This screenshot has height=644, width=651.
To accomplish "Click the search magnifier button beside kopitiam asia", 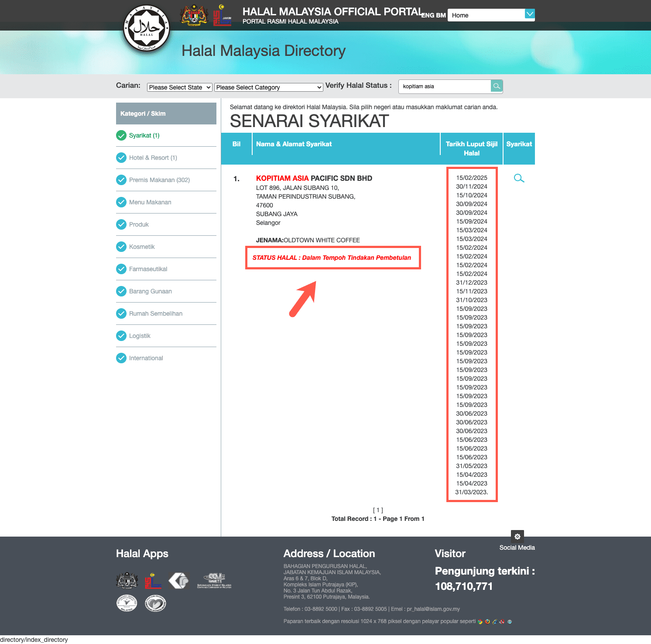I will [497, 86].
